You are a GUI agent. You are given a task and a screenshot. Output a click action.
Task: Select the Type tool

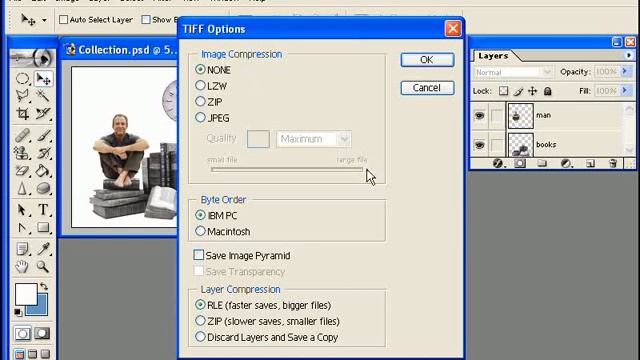coord(43,210)
